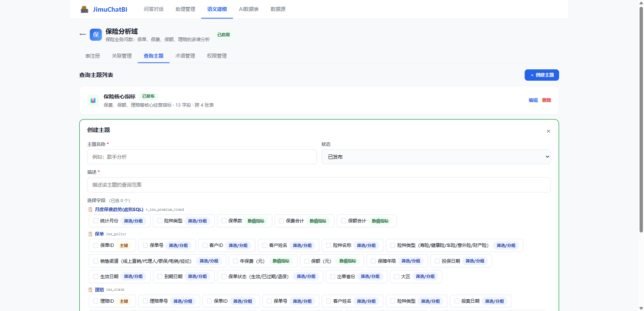Check the 统计月份 field checkbox

(96, 221)
